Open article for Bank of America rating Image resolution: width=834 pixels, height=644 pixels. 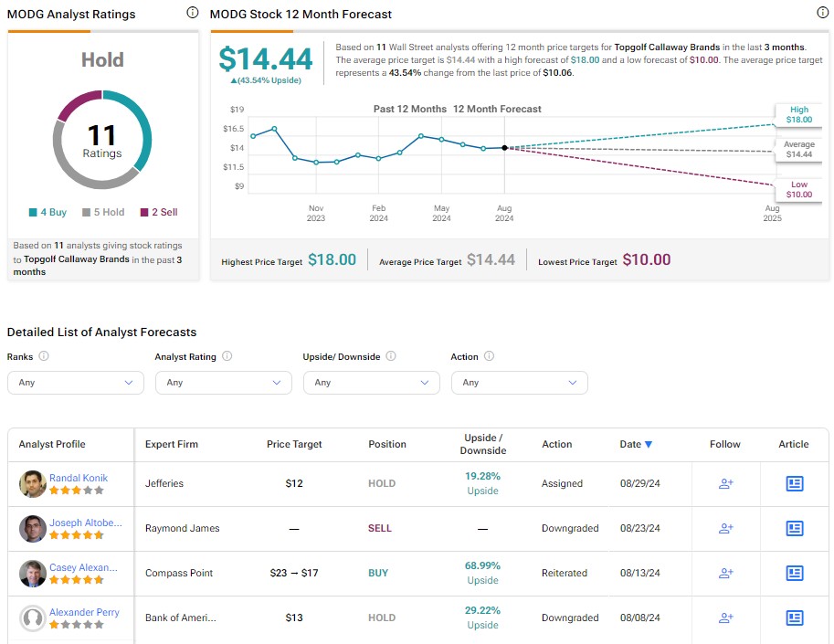[x=794, y=618]
